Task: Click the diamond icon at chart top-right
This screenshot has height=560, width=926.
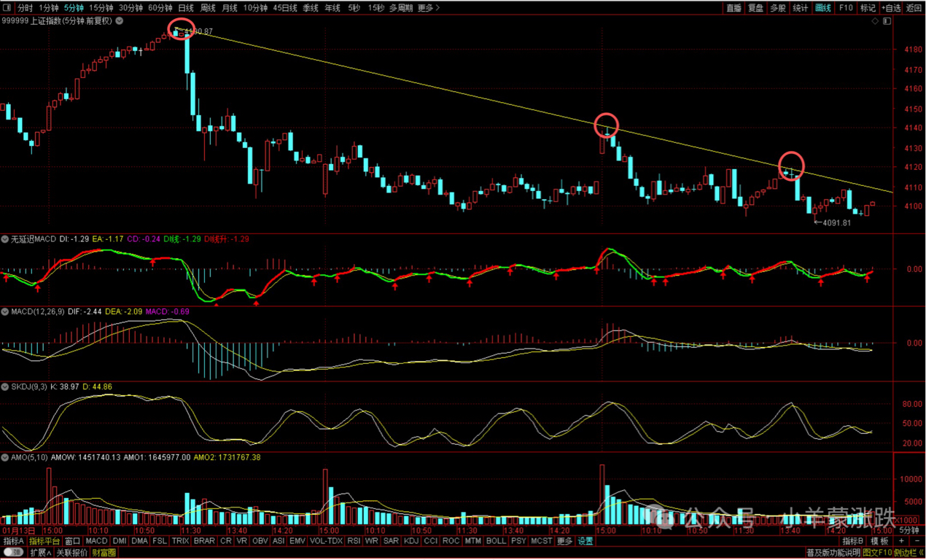Action: 876,21
